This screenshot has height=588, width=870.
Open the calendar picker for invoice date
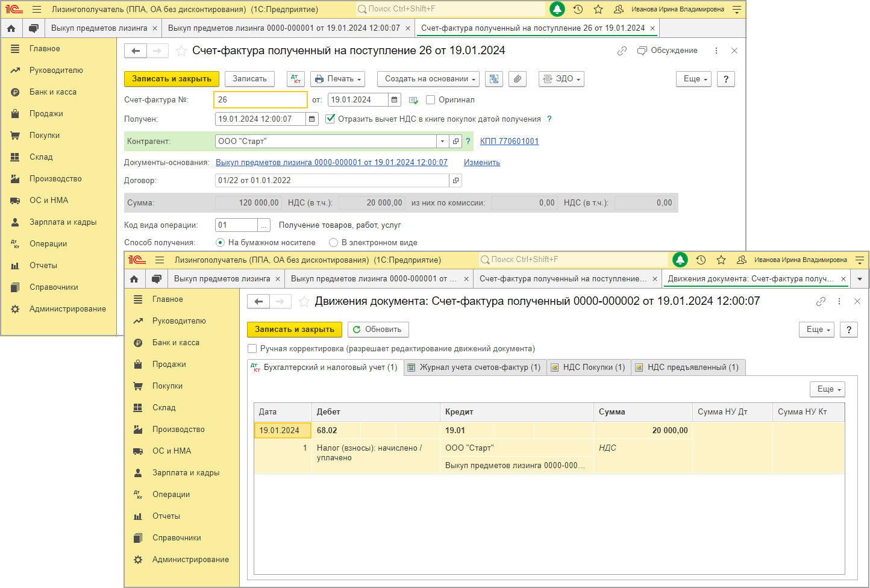[394, 100]
